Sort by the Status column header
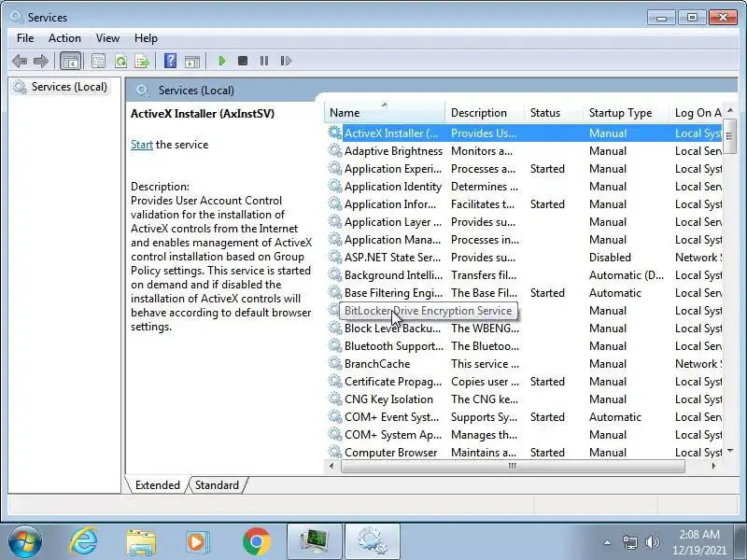Viewport: 747px width, 560px height. pos(554,113)
